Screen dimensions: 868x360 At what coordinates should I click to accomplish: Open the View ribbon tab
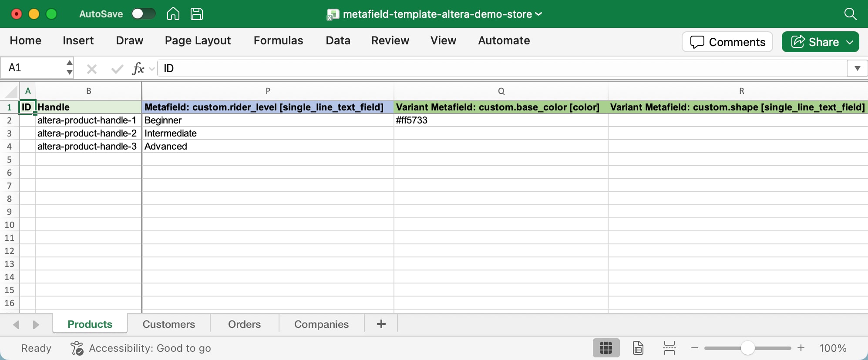(443, 40)
